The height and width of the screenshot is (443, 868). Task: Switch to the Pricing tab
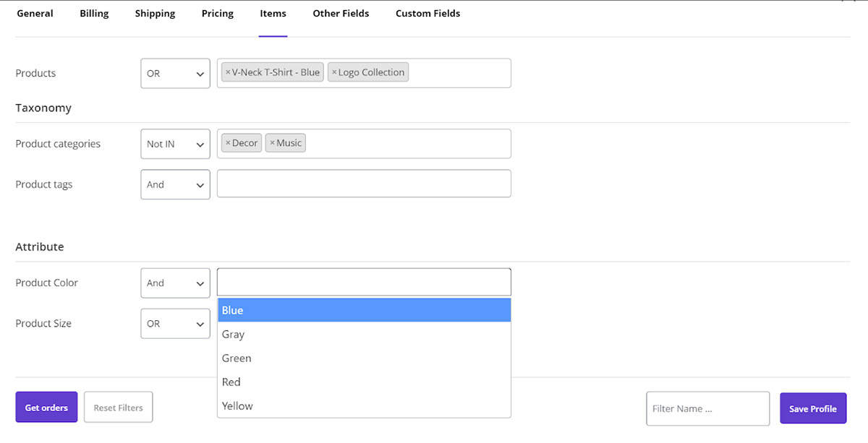tap(218, 14)
